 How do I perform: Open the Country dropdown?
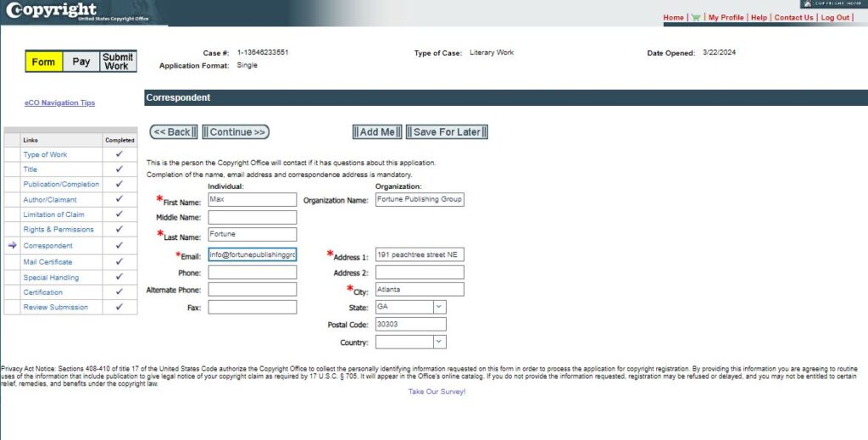pyautogui.click(x=439, y=342)
